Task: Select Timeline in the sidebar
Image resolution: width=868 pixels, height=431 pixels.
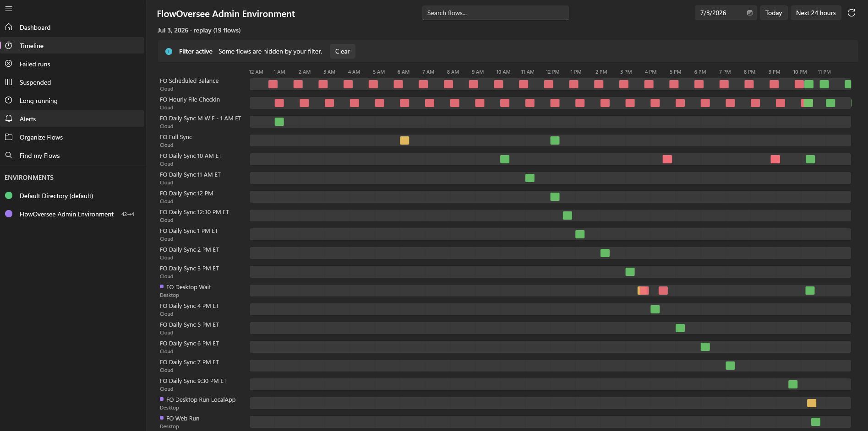Action: pos(72,46)
